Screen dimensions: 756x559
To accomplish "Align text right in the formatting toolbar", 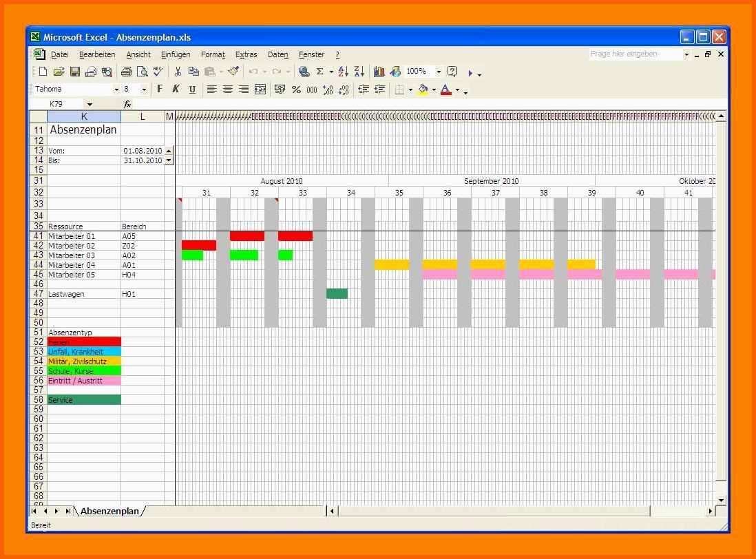I will coord(244,89).
